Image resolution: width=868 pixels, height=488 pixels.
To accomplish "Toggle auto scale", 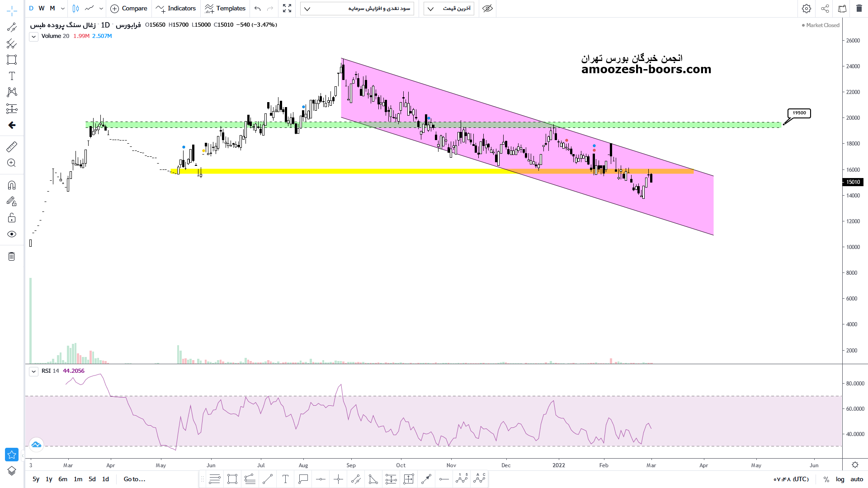I will click(x=857, y=479).
